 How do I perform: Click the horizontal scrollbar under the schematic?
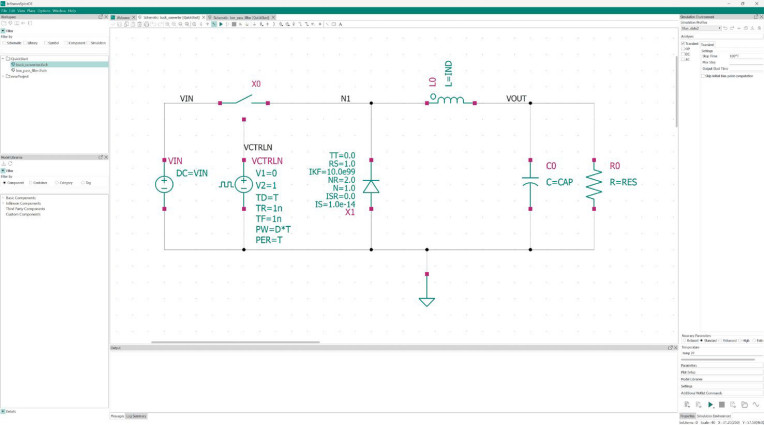(x=235, y=342)
